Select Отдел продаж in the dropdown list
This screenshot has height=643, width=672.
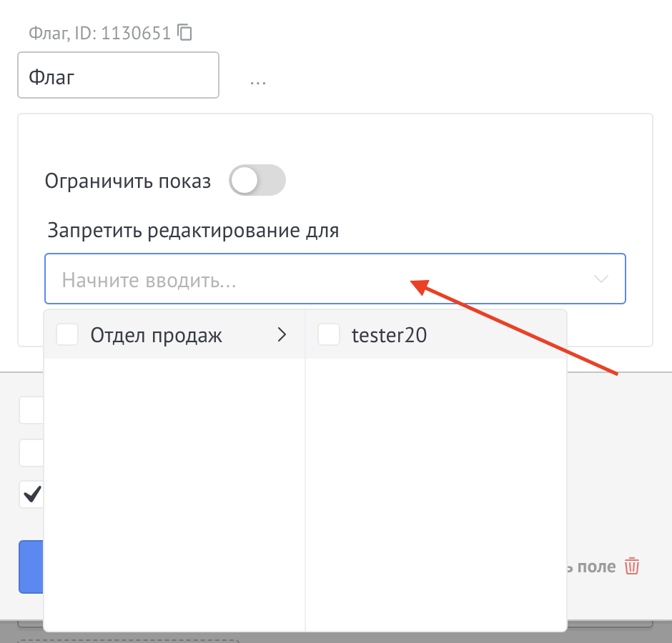(x=156, y=334)
